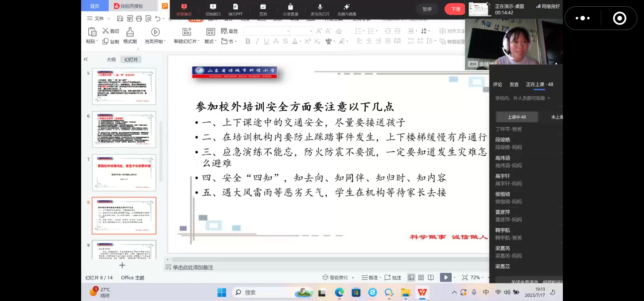644x301 pixels.
Task: Click 单击此处添加备注 notes field
Action: click(193, 268)
